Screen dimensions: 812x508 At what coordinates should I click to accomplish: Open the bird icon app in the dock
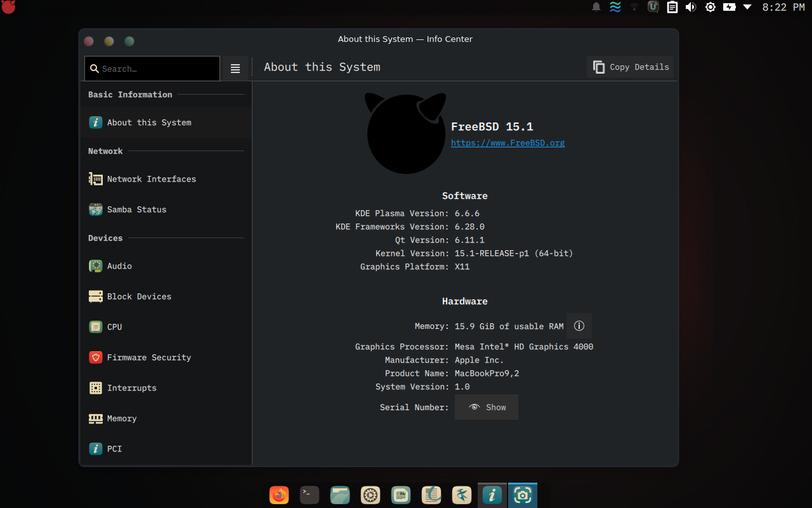[462, 495]
